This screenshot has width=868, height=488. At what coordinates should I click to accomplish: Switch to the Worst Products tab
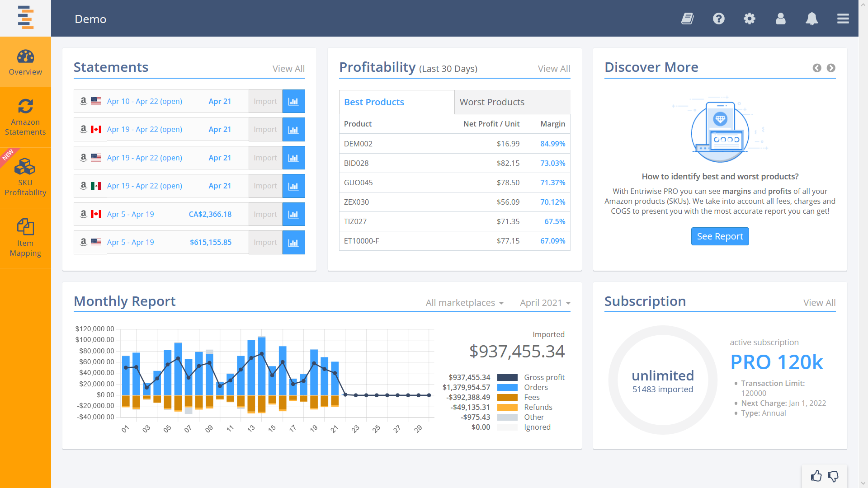[492, 102]
